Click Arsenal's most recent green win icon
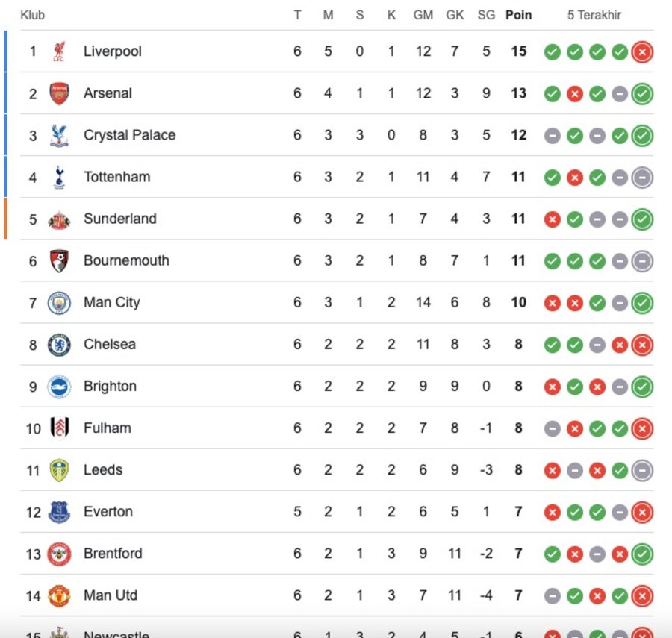672x638 pixels. (641, 94)
